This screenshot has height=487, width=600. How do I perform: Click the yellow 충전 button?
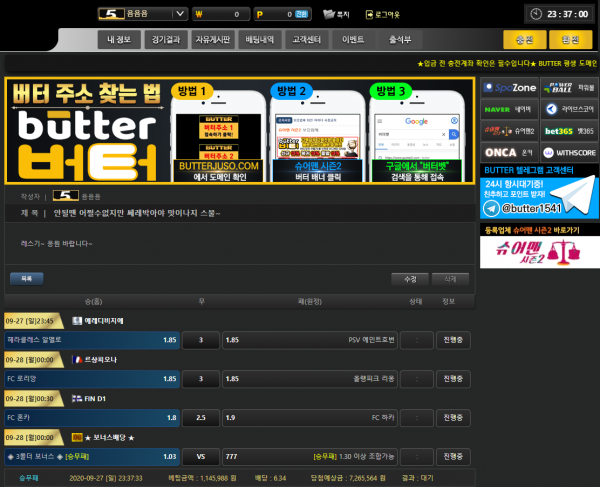pyautogui.click(x=524, y=41)
